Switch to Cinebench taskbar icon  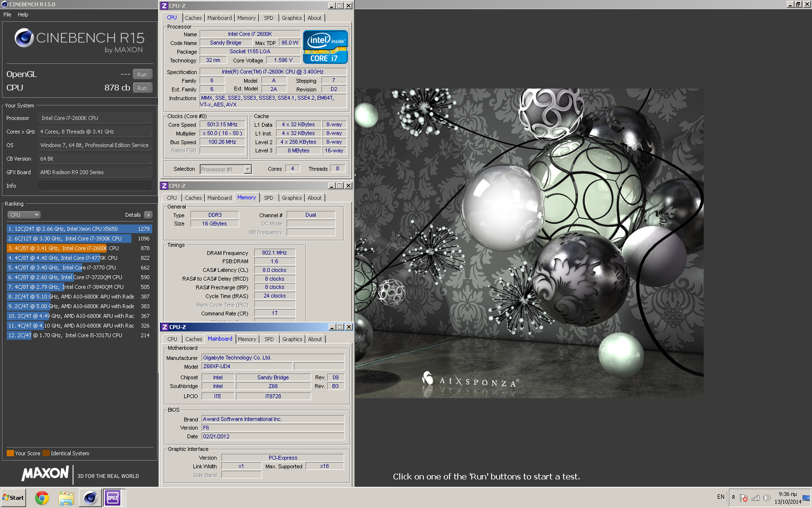coord(90,498)
